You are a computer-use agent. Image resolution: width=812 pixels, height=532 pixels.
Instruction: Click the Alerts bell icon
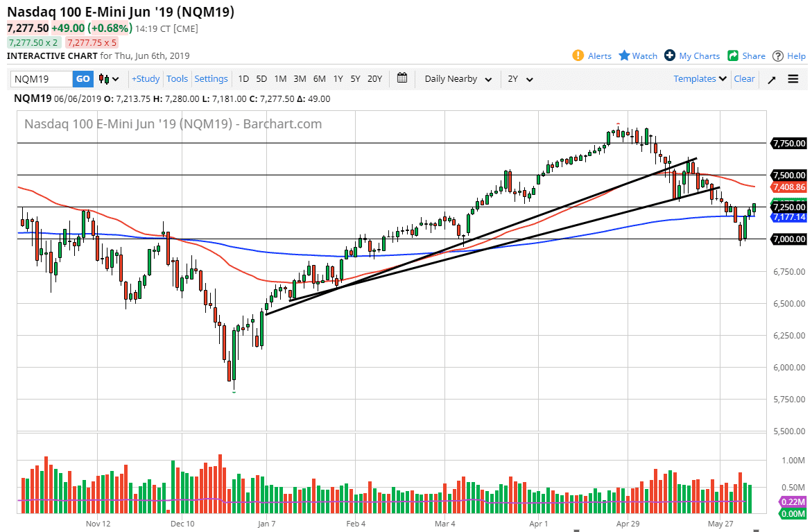pos(577,55)
